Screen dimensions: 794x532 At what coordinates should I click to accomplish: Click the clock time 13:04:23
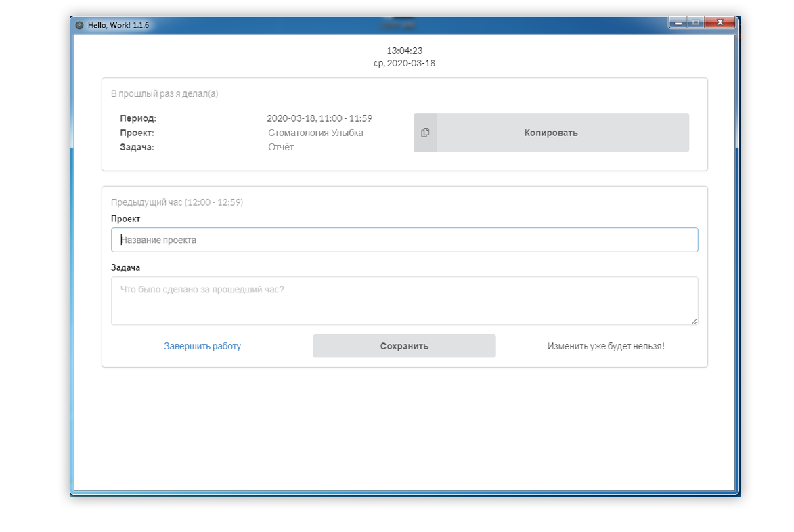pyautogui.click(x=405, y=51)
